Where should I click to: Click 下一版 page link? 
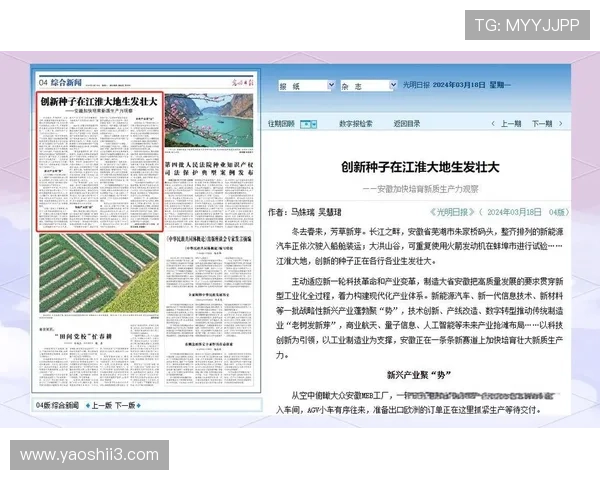pos(125,405)
